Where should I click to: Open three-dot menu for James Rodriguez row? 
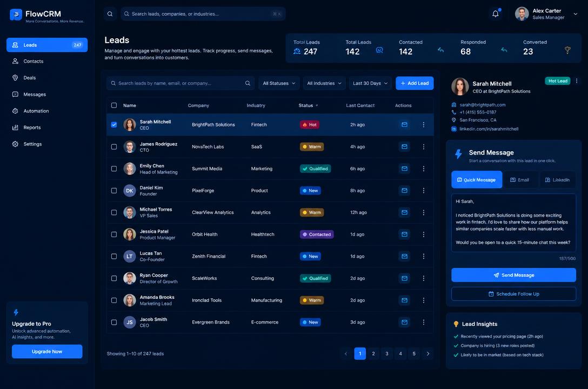point(423,146)
